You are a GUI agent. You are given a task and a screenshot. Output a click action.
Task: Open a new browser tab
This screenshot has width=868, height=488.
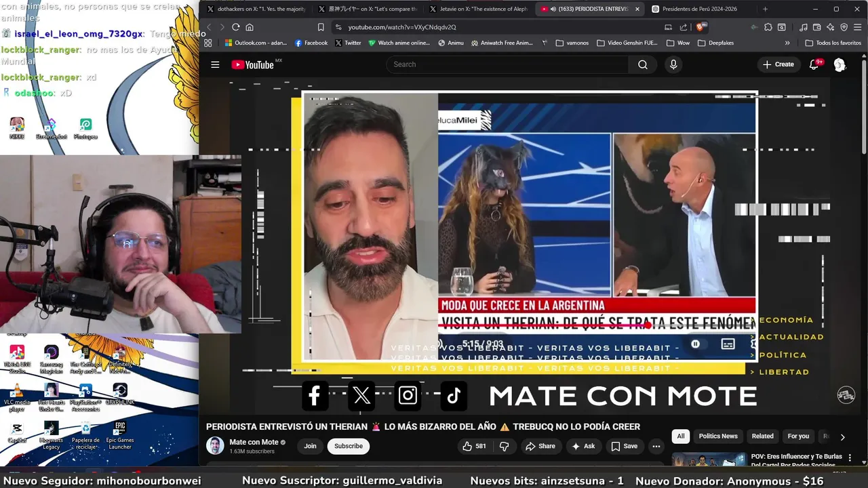pos(765,9)
